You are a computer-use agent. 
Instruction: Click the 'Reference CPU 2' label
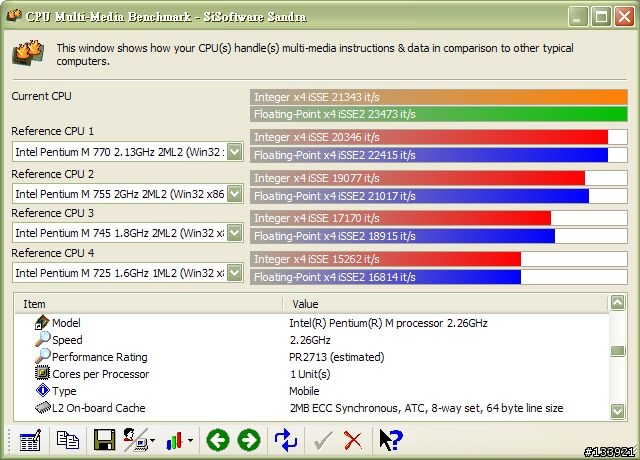[52, 174]
